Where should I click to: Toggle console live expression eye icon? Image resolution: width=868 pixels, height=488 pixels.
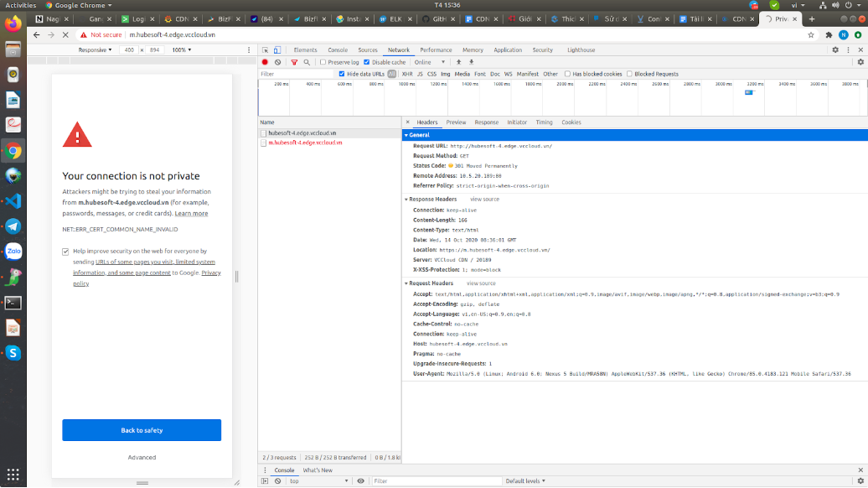360,480
